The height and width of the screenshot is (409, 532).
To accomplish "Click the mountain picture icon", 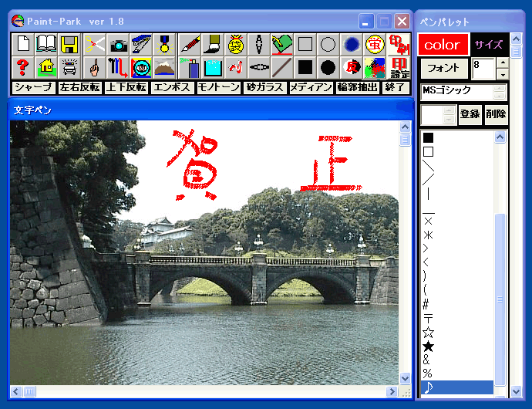I will click(164, 67).
